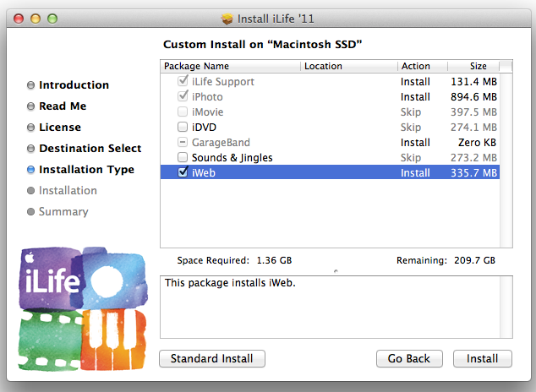Viewport: 536px width, 392px height.
Task: Click the iPhoto checkbox
Action: pyautogui.click(x=183, y=96)
